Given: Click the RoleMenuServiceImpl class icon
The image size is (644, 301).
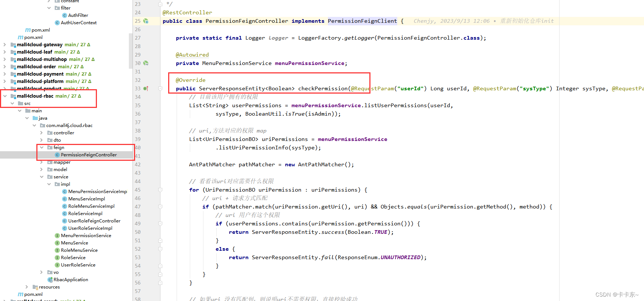Looking at the screenshot, I should click(65, 206).
